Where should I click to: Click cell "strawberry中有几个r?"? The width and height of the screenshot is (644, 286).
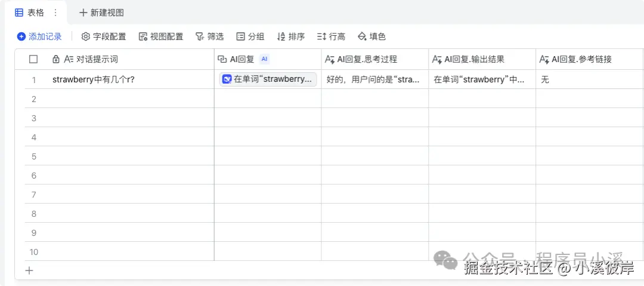click(131, 79)
